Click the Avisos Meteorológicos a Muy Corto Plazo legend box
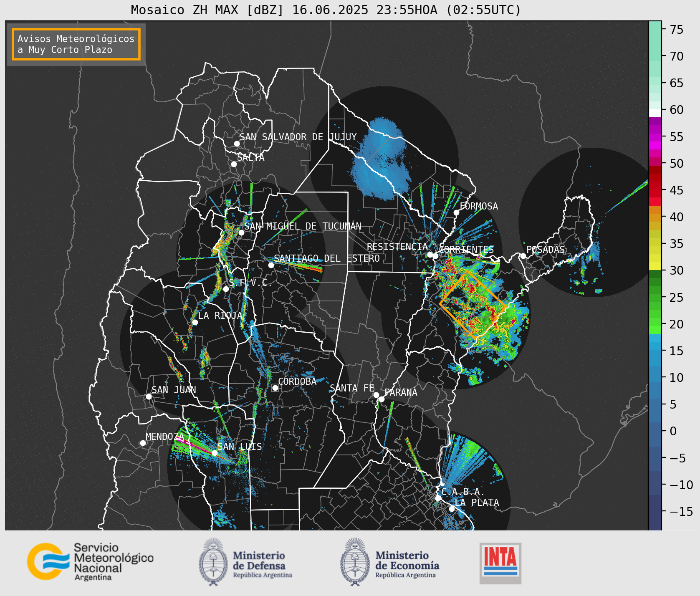Screen dimensions: 700x596 (76, 44)
